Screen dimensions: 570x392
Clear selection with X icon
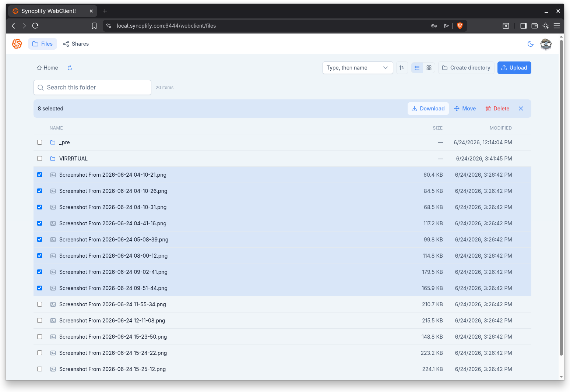521,109
